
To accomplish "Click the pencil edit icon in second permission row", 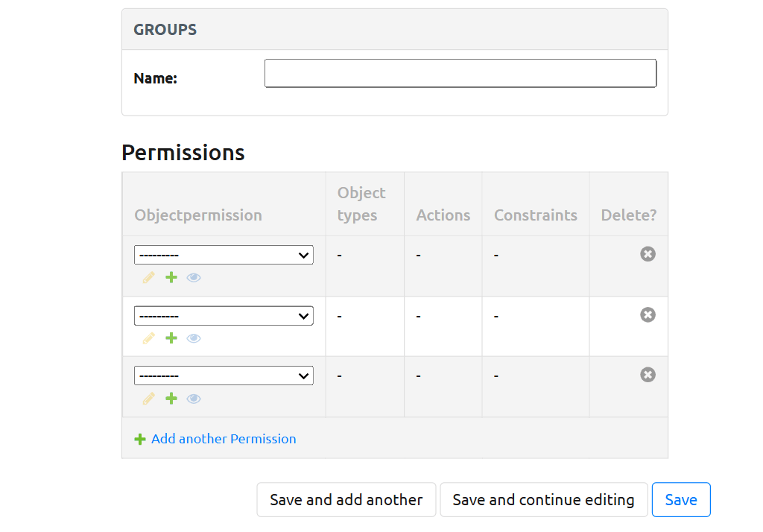I will 149,338.
